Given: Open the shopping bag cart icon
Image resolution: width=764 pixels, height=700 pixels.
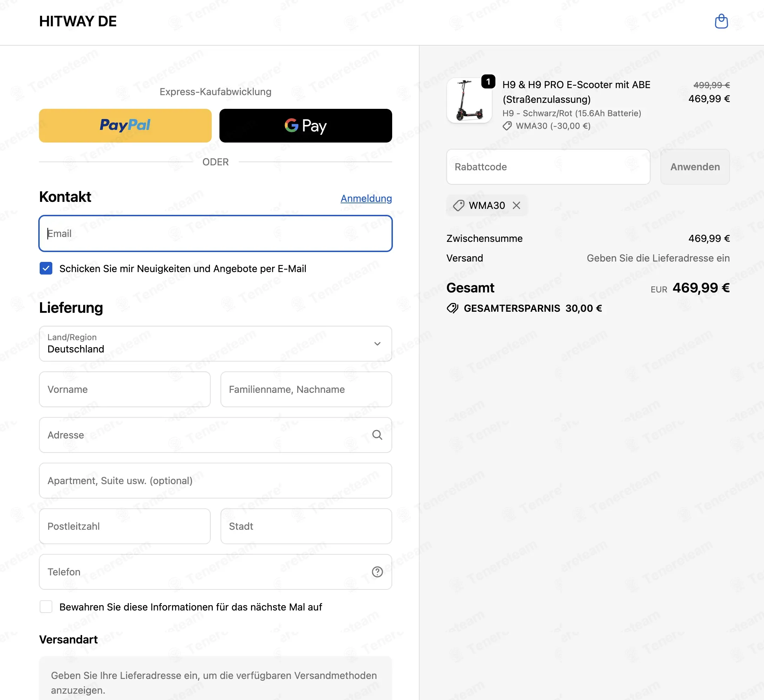Looking at the screenshot, I should 721,21.
